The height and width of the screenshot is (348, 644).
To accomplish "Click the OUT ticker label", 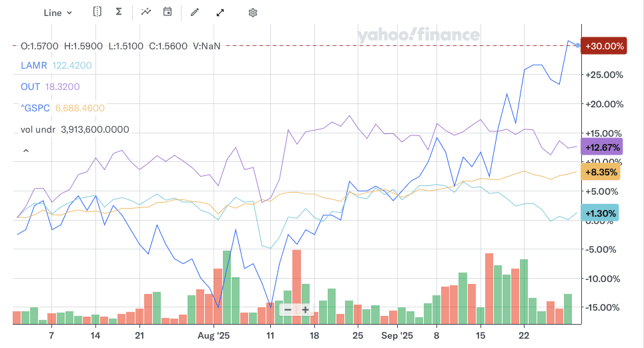I will pos(29,87).
